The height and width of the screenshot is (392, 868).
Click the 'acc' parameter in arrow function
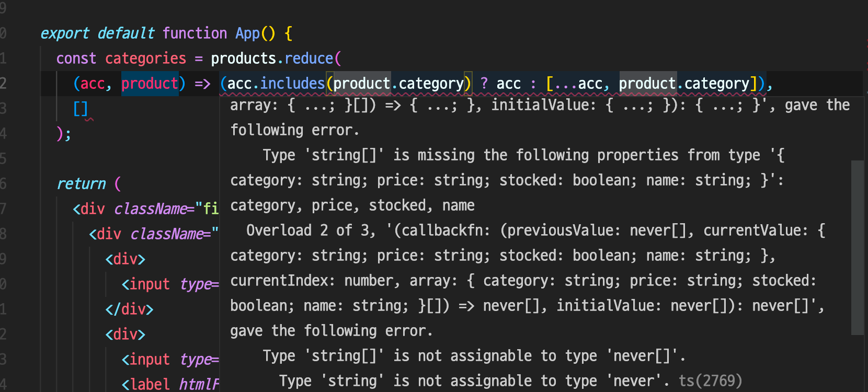pos(92,84)
